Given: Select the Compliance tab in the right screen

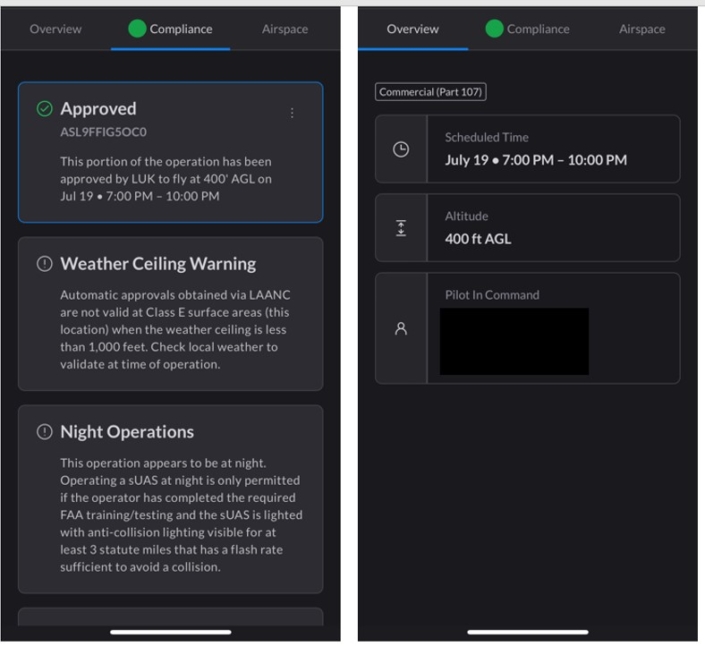Looking at the screenshot, I should click(527, 29).
